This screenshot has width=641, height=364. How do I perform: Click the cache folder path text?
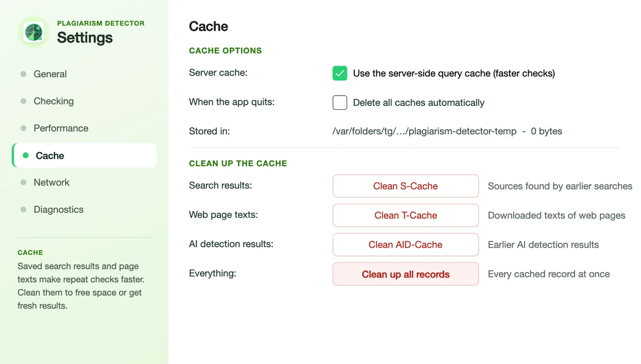point(424,131)
